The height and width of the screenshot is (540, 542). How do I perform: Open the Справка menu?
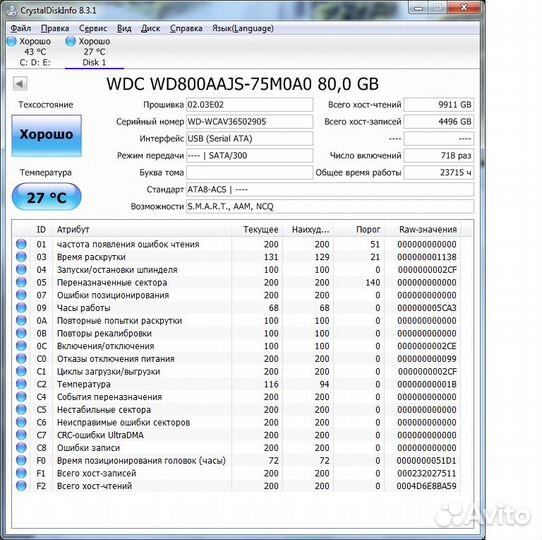click(186, 28)
